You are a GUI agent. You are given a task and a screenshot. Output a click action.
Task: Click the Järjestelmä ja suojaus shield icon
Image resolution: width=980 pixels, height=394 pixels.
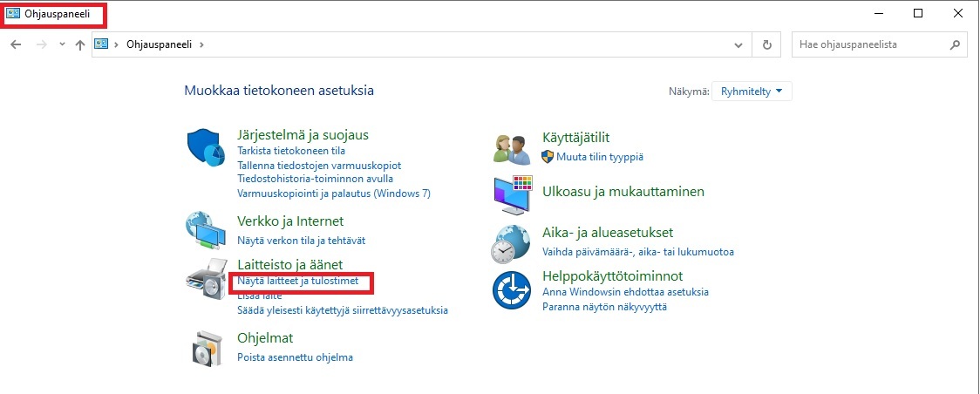pyautogui.click(x=207, y=147)
